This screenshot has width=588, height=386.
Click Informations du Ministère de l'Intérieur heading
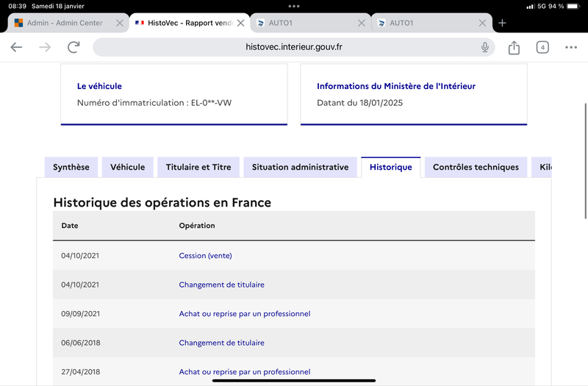pyautogui.click(x=396, y=86)
